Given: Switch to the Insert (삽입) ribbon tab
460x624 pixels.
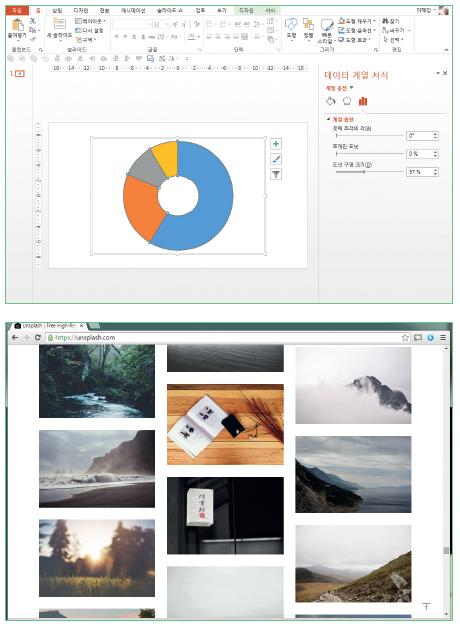Looking at the screenshot, I should click(57, 10).
